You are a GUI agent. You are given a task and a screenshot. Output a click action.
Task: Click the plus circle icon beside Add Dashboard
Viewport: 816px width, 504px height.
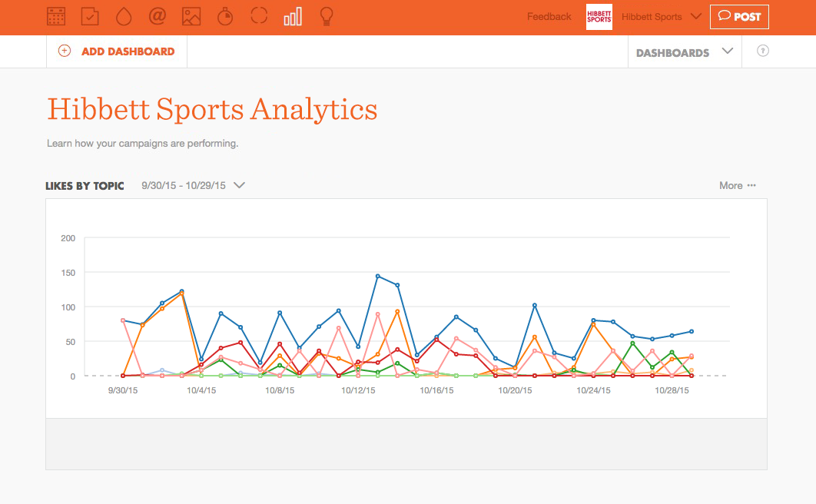point(65,51)
